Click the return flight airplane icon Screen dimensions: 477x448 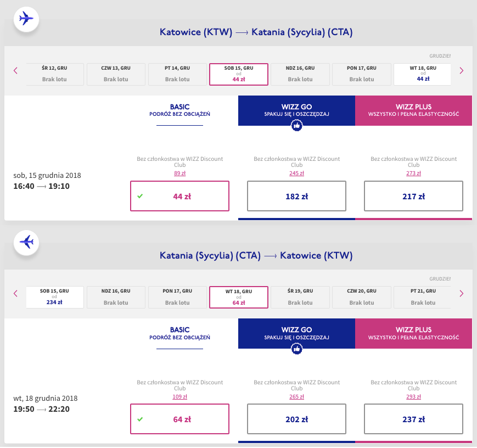pyautogui.click(x=26, y=242)
